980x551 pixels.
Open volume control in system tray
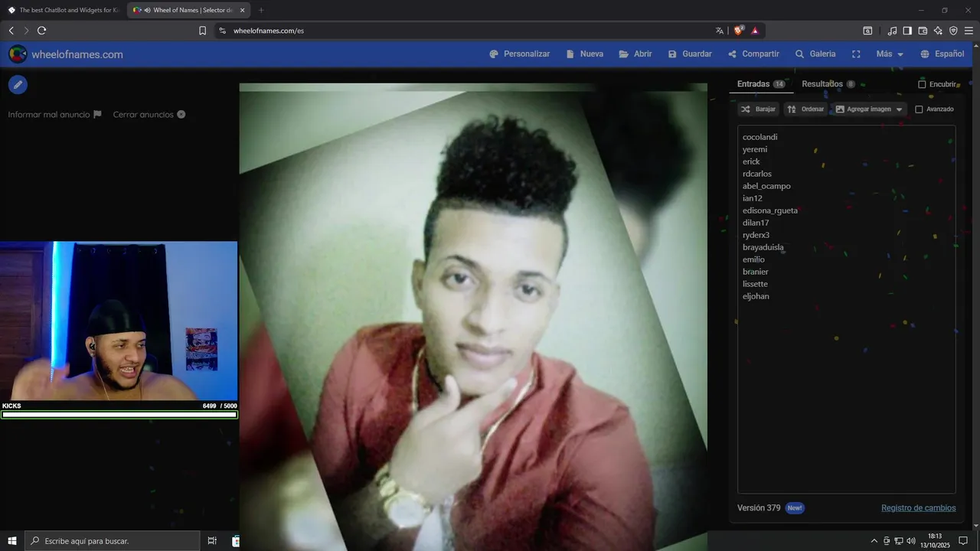click(x=911, y=541)
